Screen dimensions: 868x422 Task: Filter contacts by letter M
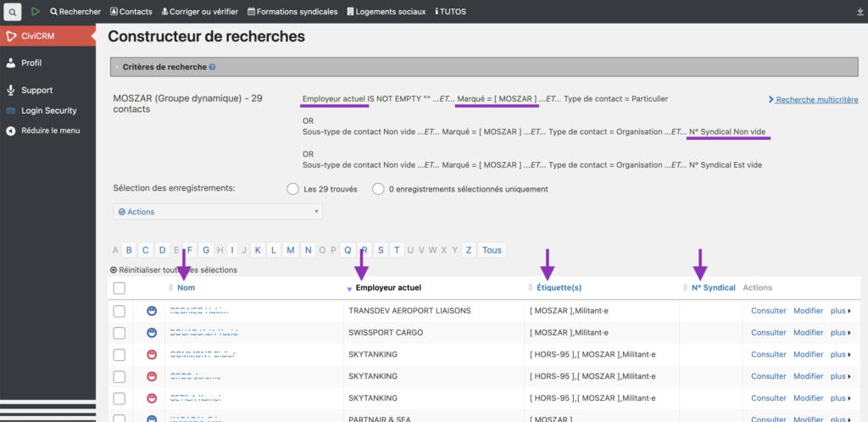(x=290, y=250)
